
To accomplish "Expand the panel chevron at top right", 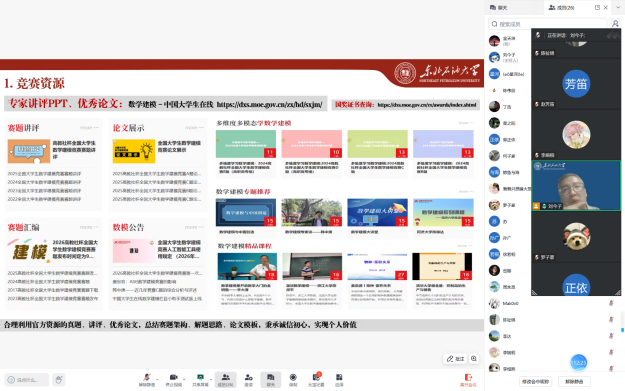I will 618,8.
